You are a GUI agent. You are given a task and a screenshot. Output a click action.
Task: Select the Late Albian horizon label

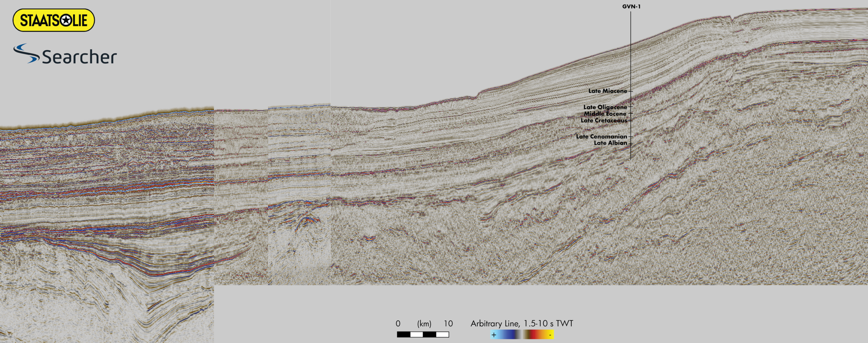pyautogui.click(x=610, y=143)
